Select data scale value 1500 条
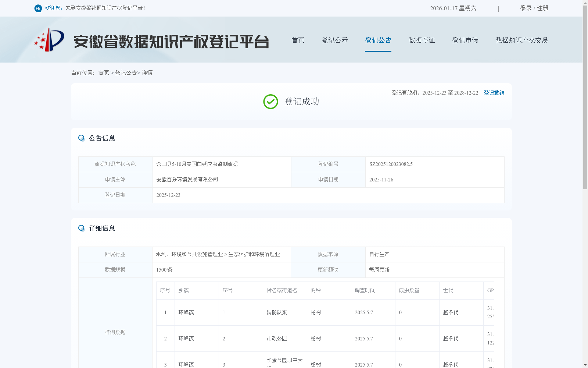Viewport: 588px width, 368px height. coord(164,270)
